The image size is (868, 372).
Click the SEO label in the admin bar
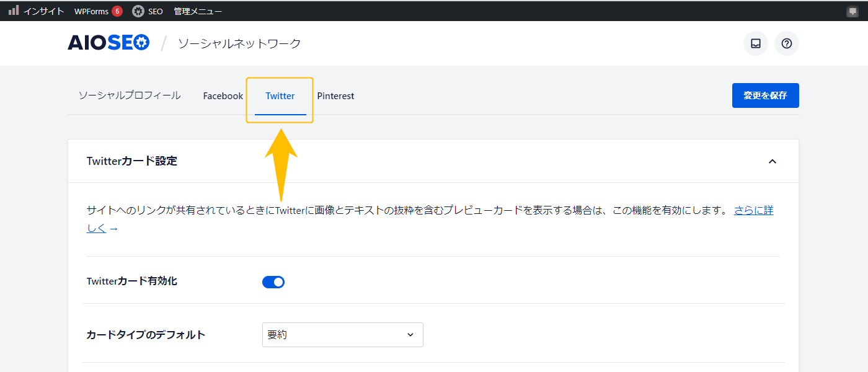[x=156, y=11]
